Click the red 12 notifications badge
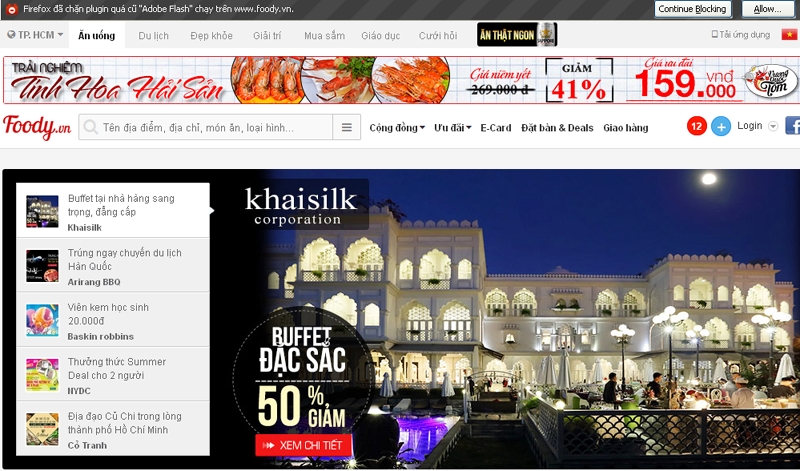This screenshot has width=800, height=471. 696,126
